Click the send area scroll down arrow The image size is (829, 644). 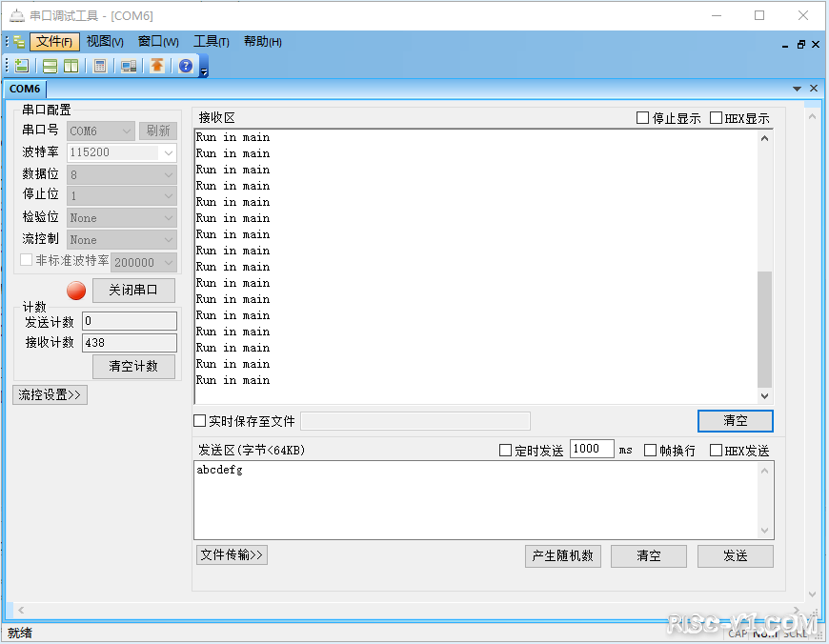764,531
